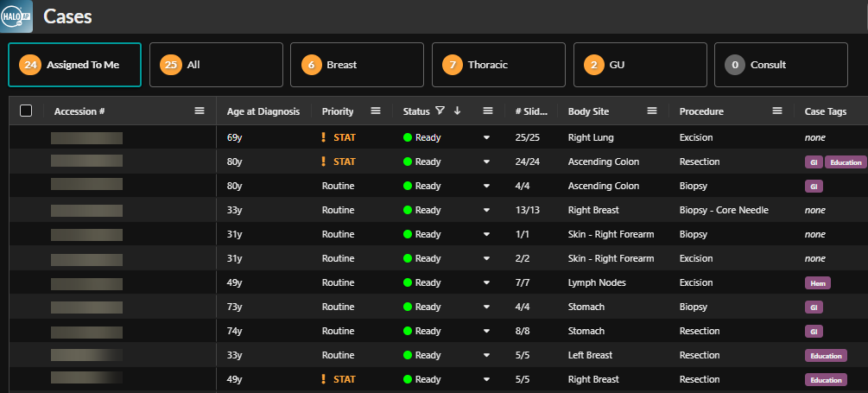Check the select-all cases checkbox
868x393 pixels.
26,111
